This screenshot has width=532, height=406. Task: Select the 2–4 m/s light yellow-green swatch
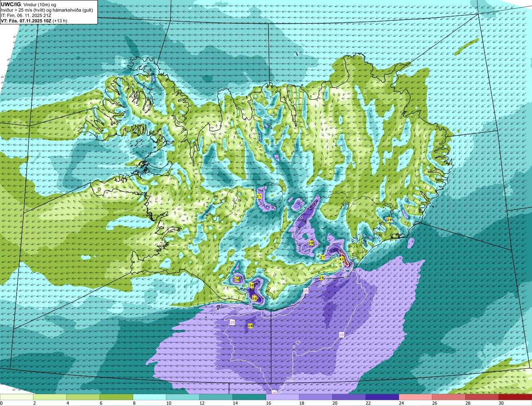(x=50, y=397)
